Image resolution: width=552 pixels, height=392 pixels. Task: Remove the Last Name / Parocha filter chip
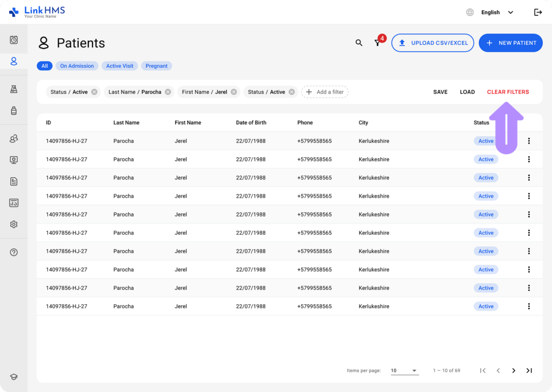point(167,92)
